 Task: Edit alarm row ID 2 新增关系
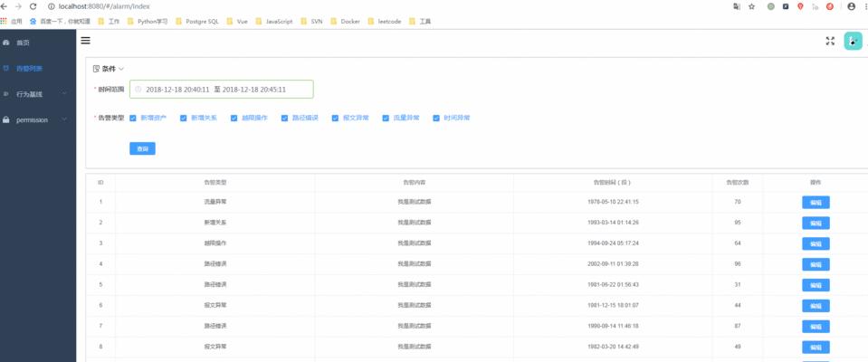(816, 223)
